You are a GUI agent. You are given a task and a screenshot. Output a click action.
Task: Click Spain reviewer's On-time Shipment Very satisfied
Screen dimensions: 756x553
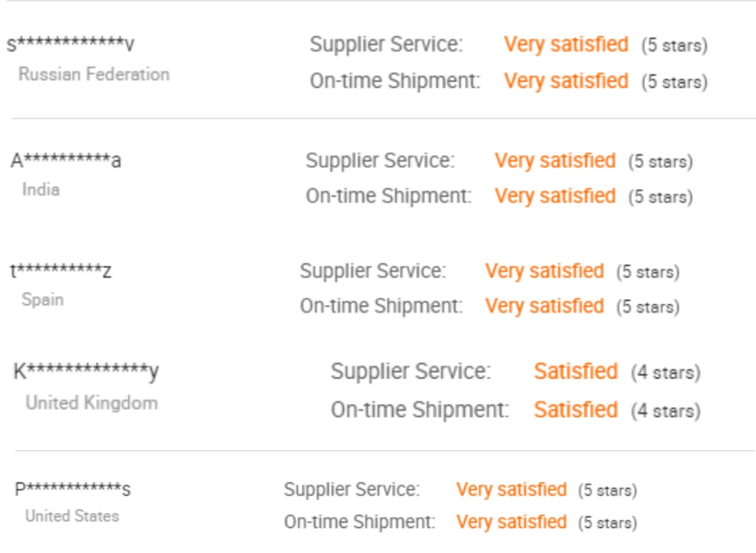(544, 306)
